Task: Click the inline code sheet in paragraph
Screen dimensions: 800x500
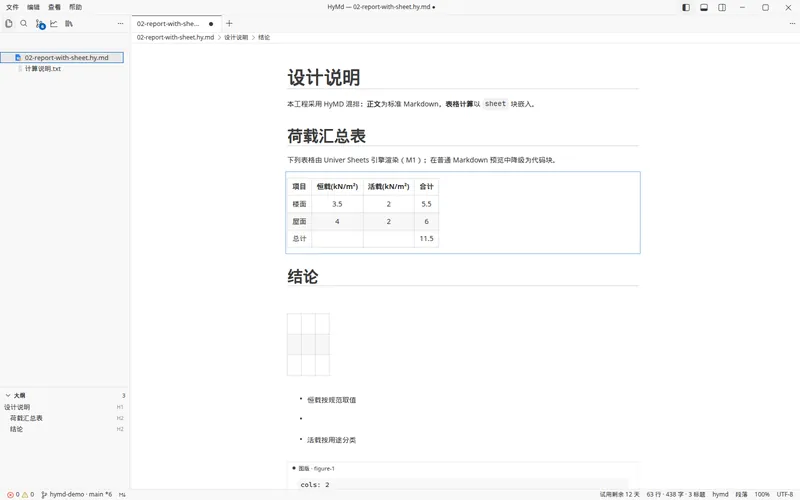Action: (x=495, y=104)
